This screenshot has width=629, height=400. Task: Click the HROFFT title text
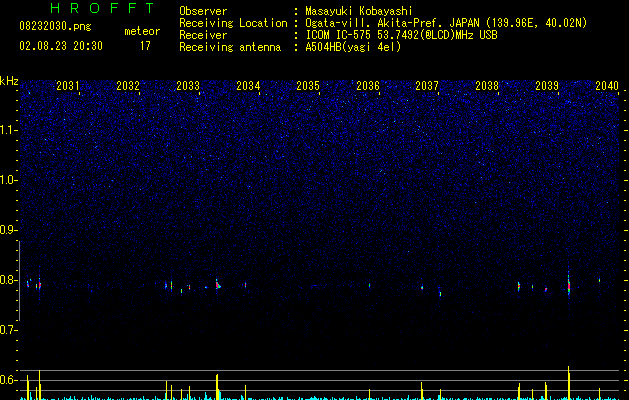click(103, 8)
